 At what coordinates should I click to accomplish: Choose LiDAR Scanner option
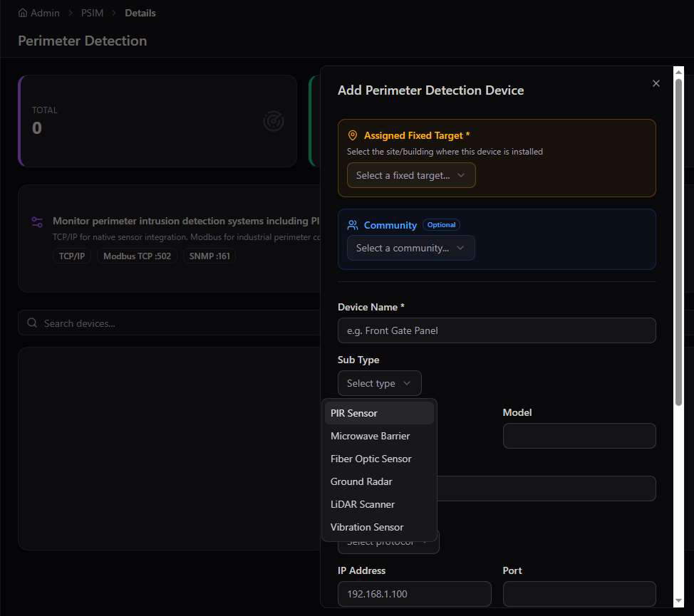(379, 504)
